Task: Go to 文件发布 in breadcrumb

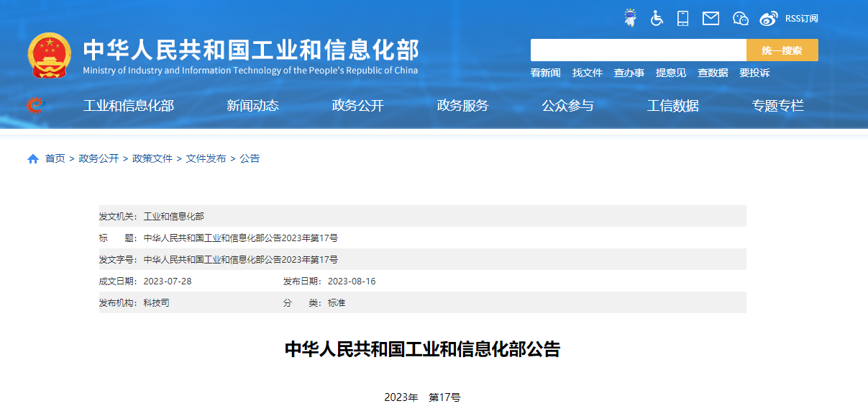Action: [x=206, y=158]
